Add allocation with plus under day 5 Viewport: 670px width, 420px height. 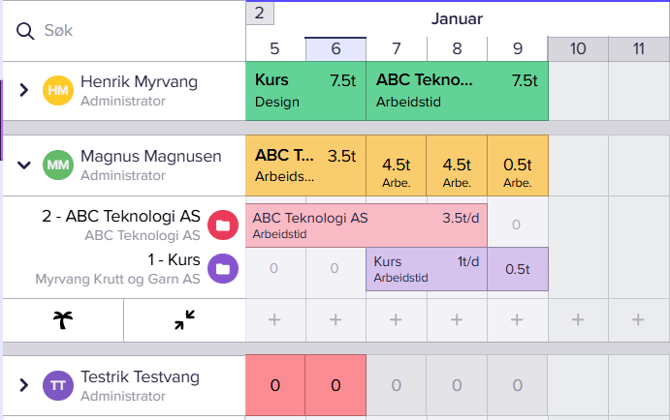click(275, 320)
